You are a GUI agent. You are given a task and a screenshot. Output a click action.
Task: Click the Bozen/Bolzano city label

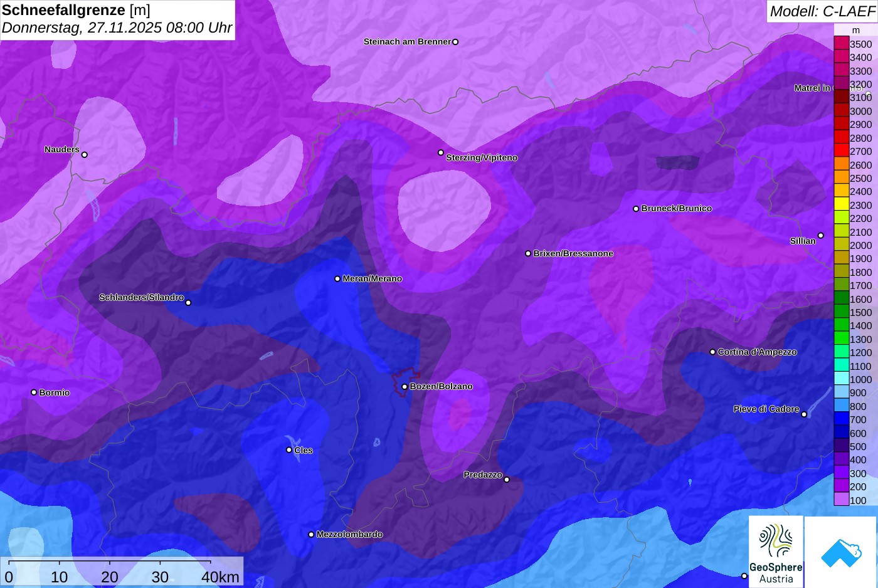tap(442, 387)
